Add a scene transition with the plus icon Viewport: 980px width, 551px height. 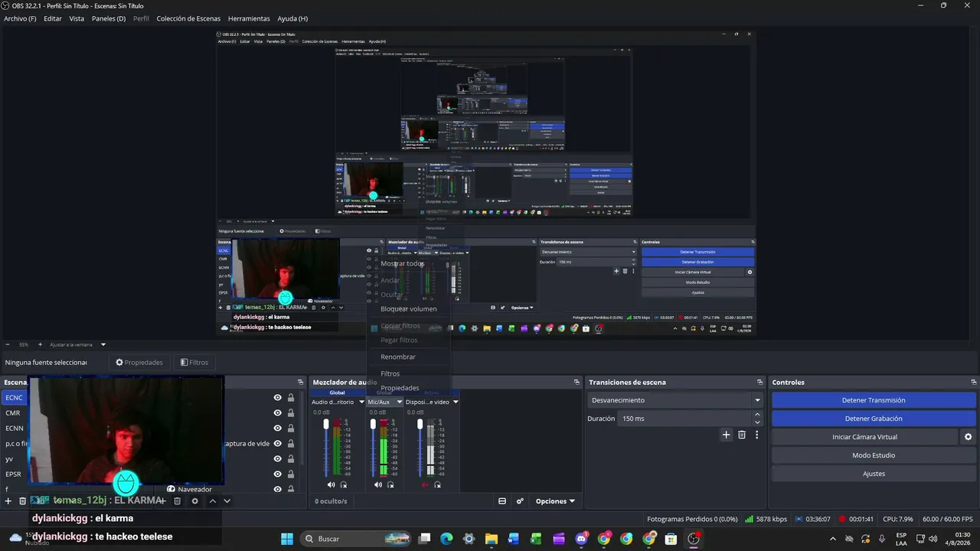727,435
